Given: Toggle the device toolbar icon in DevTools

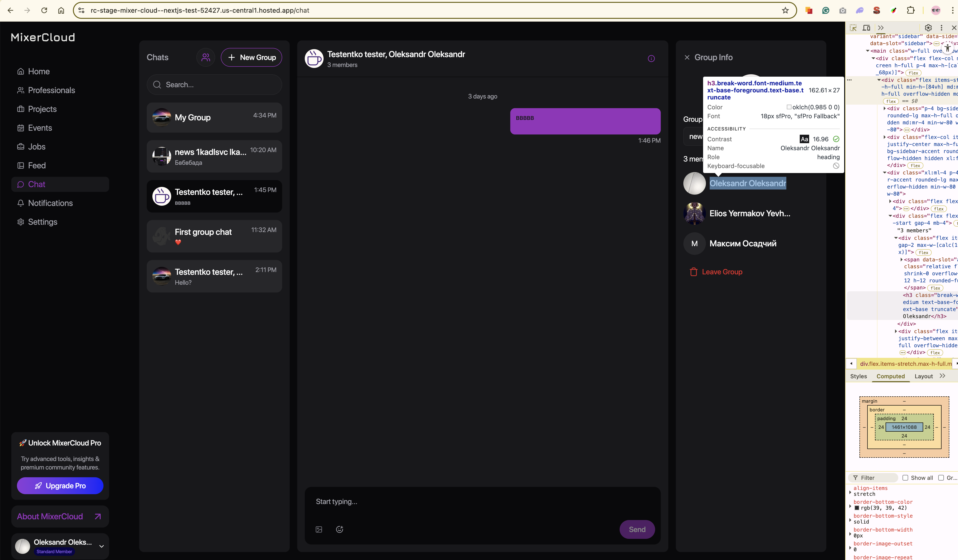Looking at the screenshot, I should pos(866,28).
